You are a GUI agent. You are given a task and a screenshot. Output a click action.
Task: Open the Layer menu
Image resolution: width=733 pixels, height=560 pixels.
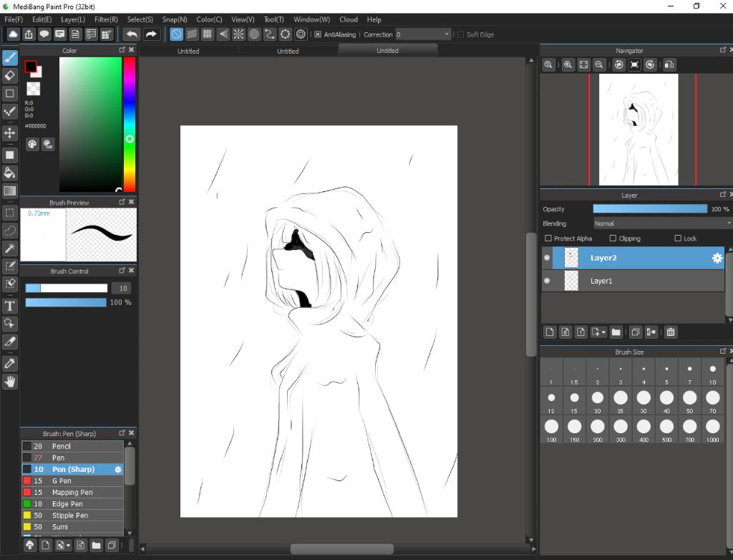(x=73, y=19)
